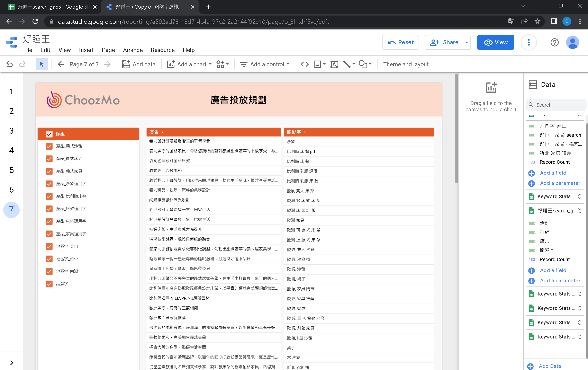This screenshot has height=370, width=588.
Task: Toggle the browser side panel icon
Action: pyautogui.click(x=554, y=21)
